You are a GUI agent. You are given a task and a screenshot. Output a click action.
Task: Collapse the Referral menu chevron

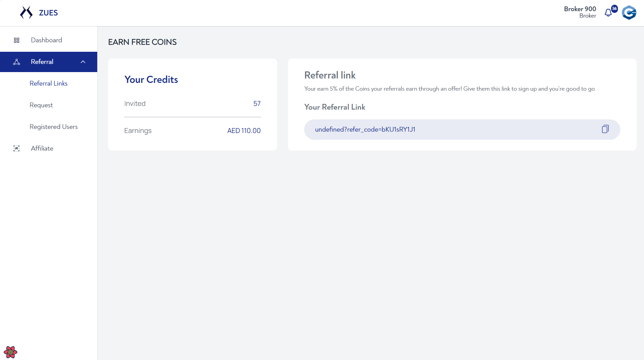[83, 62]
